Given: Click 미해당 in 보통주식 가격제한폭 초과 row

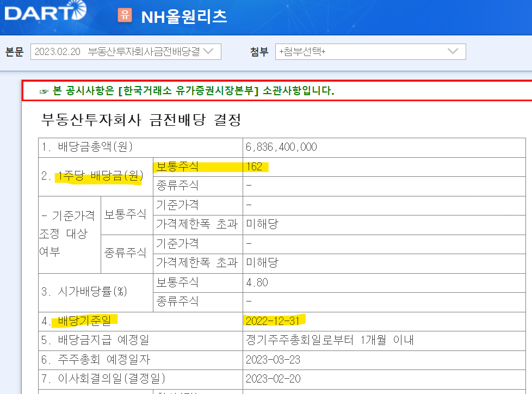Looking at the screenshot, I should (x=262, y=224).
